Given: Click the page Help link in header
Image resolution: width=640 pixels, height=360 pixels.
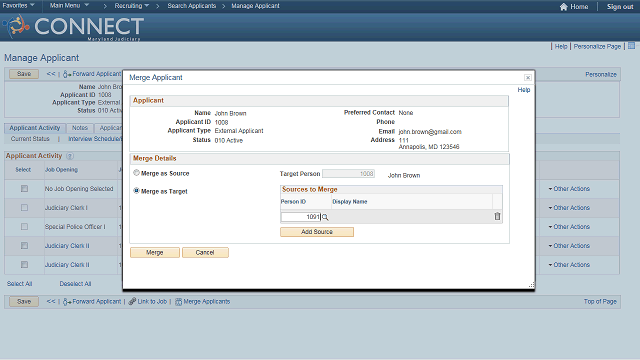Looking at the screenshot, I should click(561, 47).
